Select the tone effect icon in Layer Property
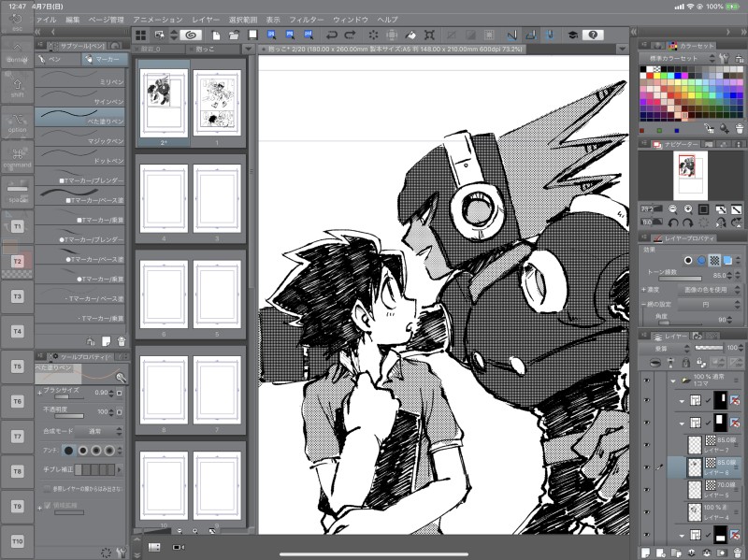The height and width of the screenshot is (560, 748). (713, 261)
